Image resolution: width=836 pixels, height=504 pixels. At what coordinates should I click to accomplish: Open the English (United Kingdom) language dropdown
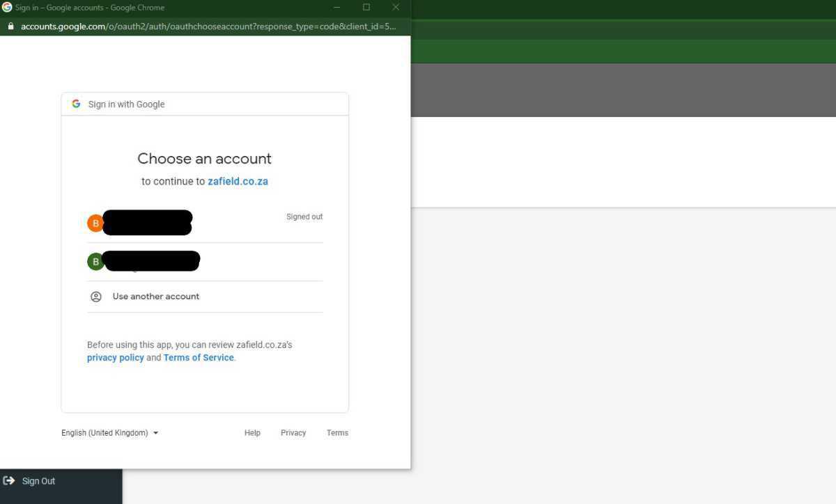point(109,433)
